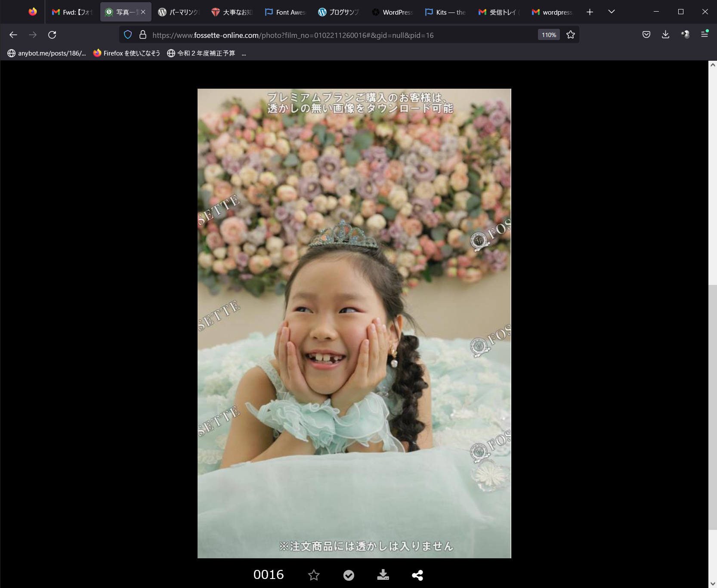Reset the 110% zoom level indicator
Screen dimensions: 717x588
pyautogui.click(x=549, y=35)
